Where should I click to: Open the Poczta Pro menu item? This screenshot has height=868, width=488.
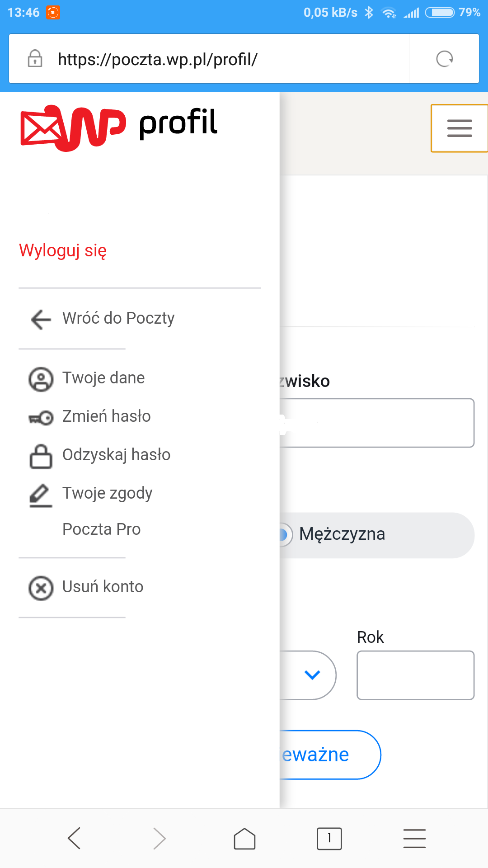tap(102, 529)
